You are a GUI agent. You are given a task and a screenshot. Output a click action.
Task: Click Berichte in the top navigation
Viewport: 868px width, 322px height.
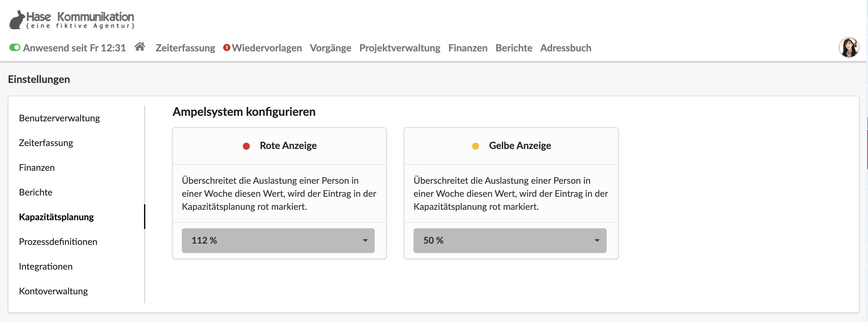[x=514, y=48]
